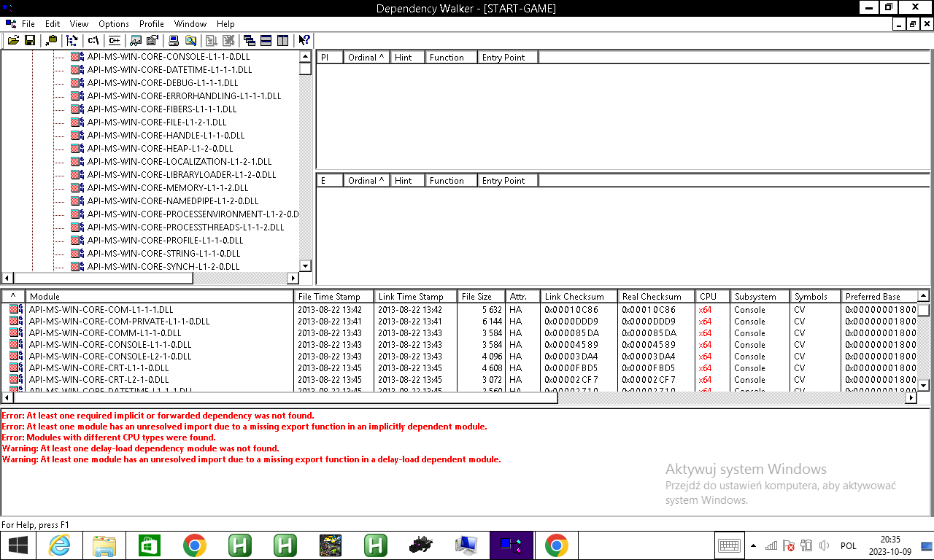This screenshot has width=934, height=560.
Task: Click the E column header
Action: pyautogui.click(x=330, y=180)
